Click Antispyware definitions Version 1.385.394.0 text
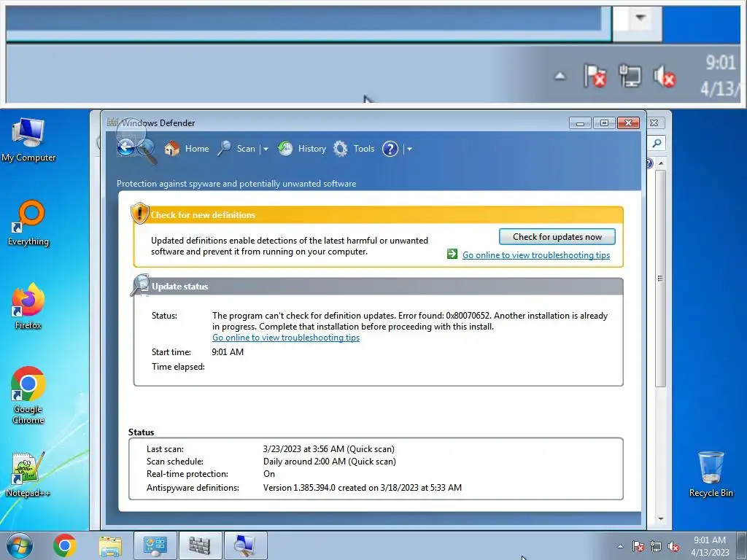This screenshot has width=747, height=560. click(x=362, y=488)
